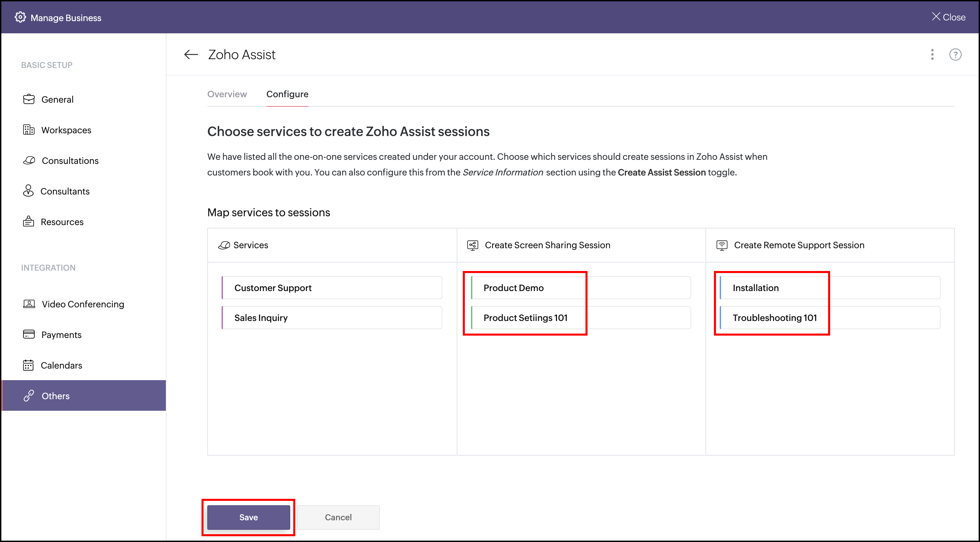Click the Manage Business gear icon
980x542 pixels.
pos(20,17)
